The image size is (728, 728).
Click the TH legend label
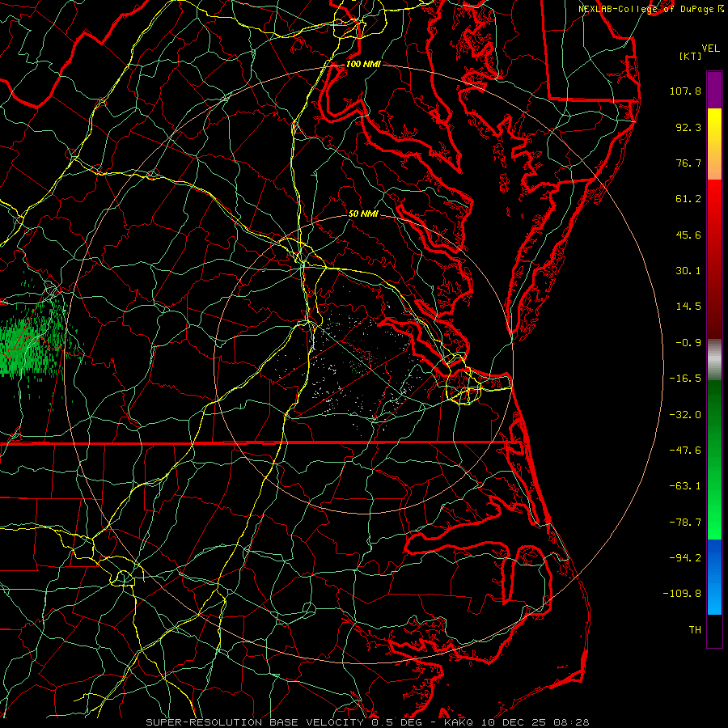point(695,629)
